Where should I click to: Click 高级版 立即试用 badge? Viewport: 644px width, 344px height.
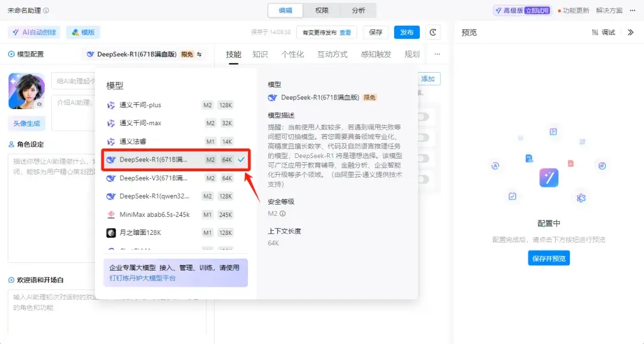pos(522,10)
